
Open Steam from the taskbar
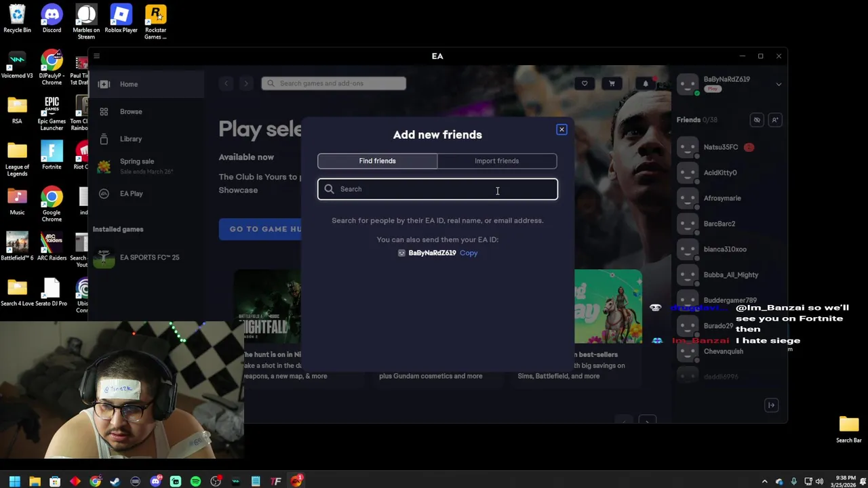coord(115,481)
